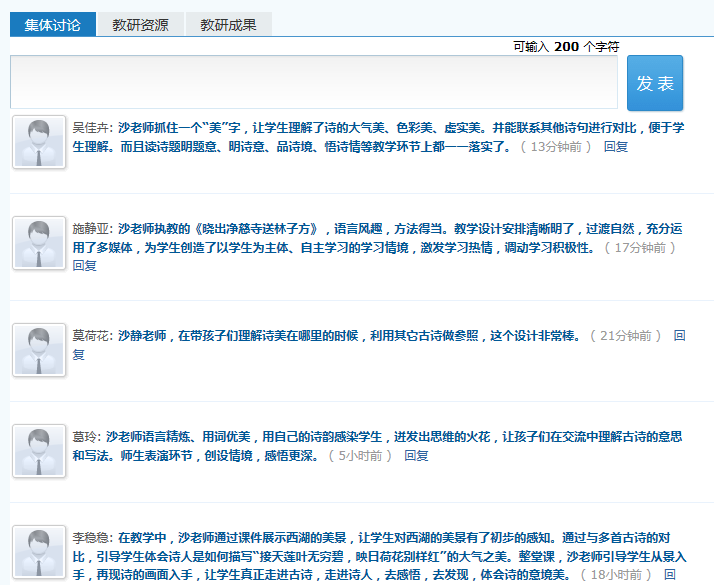The width and height of the screenshot is (714, 585).
Task: Open 葛玲's profile avatar
Action: (x=39, y=452)
